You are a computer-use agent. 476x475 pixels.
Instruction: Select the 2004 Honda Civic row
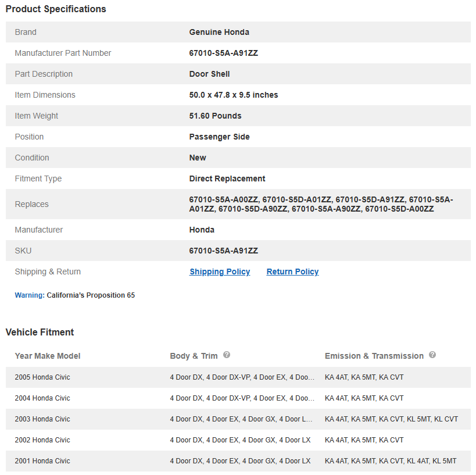click(42, 398)
